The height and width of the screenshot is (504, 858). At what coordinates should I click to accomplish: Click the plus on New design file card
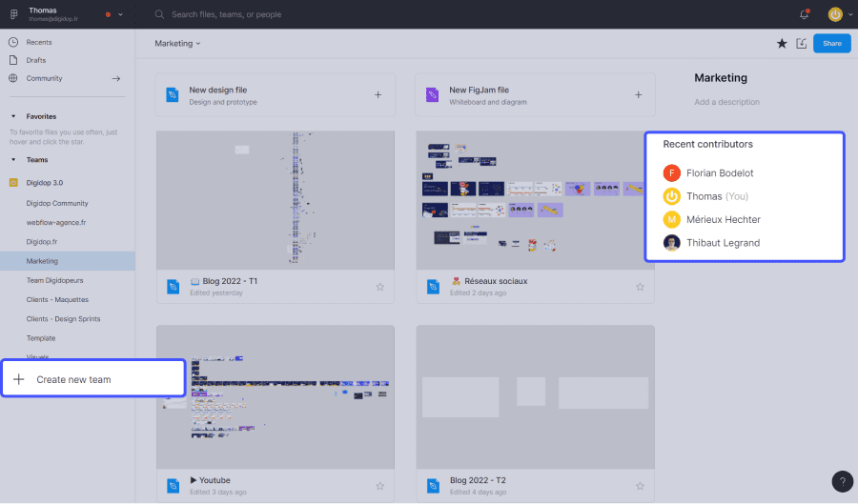(x=378, y=95)
